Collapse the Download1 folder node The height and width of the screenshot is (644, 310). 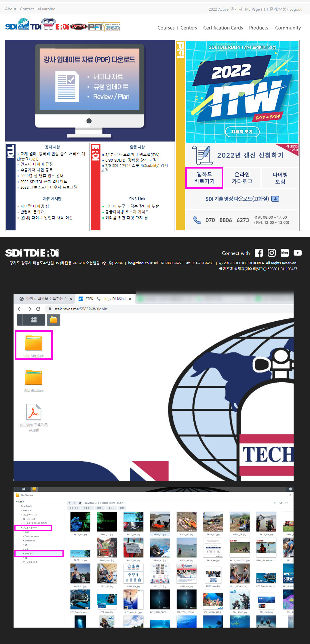19,506
